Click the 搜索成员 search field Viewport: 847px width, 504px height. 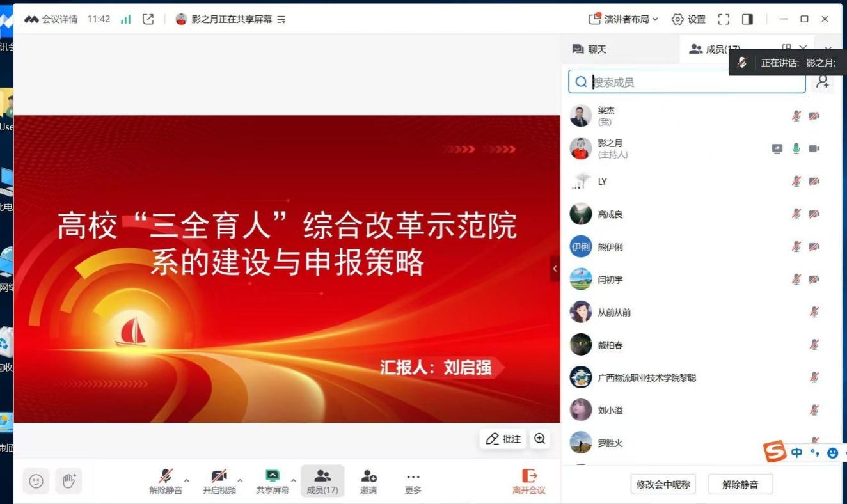tap(687, 82)
